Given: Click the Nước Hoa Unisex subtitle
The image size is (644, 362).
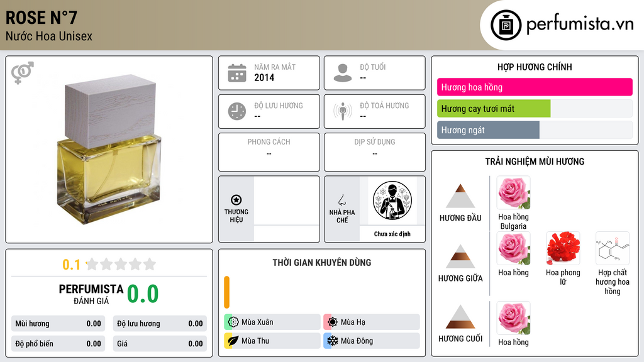Looking at the screenshot, I should coord(49,36).
